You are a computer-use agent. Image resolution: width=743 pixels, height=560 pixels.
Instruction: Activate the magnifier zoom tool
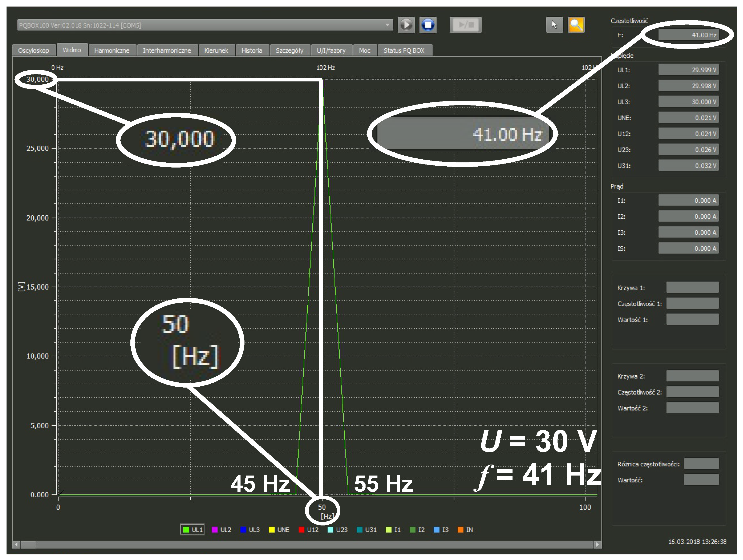click(576, 25)
